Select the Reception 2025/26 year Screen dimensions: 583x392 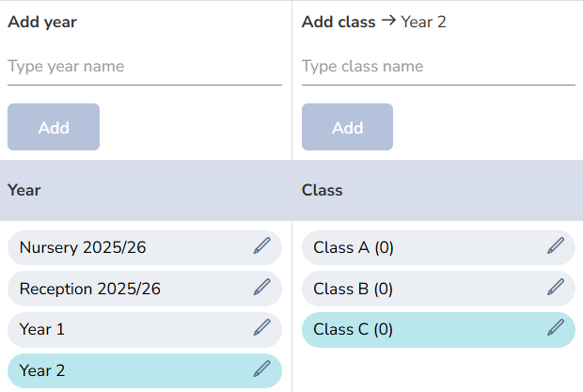click(145, 289)
